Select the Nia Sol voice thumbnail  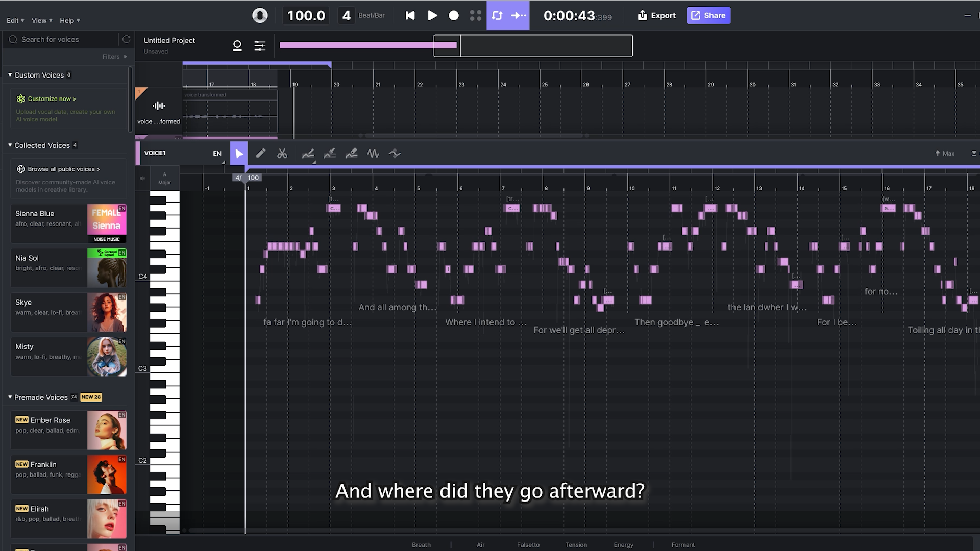coord(107,268)
